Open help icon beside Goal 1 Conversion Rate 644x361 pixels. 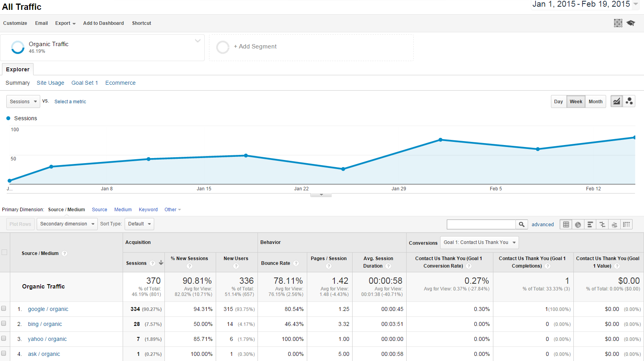[x=469, y=266]
